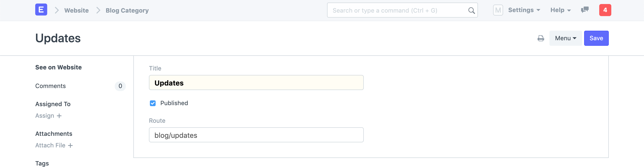
Task: Open the feedback chat icon
Action: pyautogui.click(x=584, y=10)
